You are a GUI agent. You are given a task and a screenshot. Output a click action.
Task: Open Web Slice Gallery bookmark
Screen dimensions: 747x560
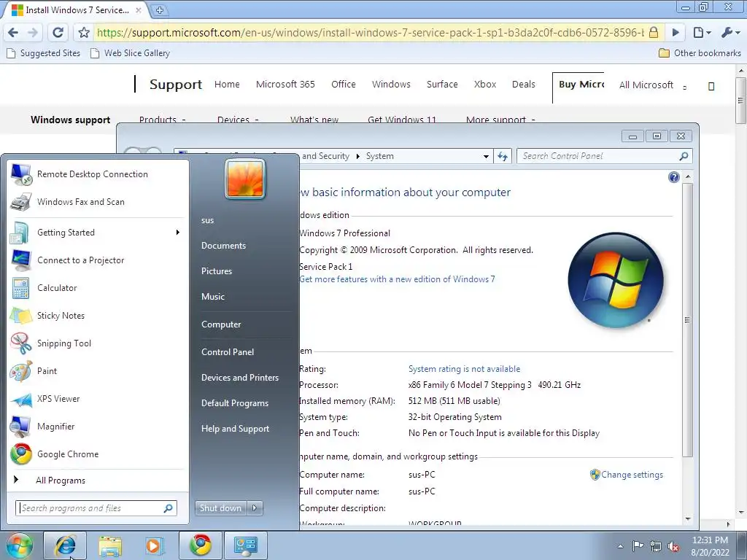pyautogui.click(x=130, y=52)
